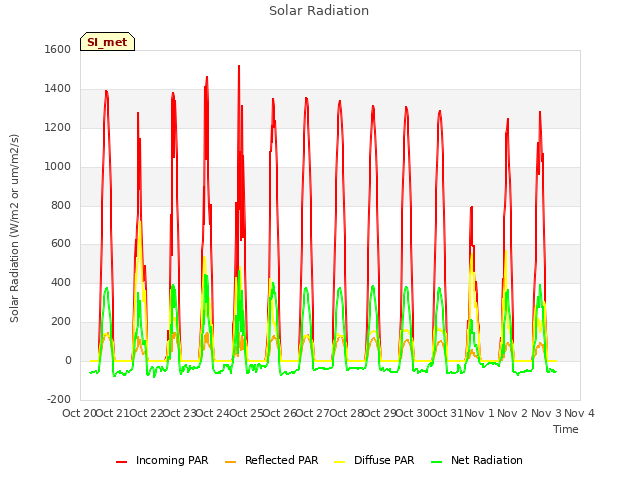The width and height of the screenshot is (640, 480).
Task: Click the y-axis tick label 1000
Action: (x=58, y=166)
